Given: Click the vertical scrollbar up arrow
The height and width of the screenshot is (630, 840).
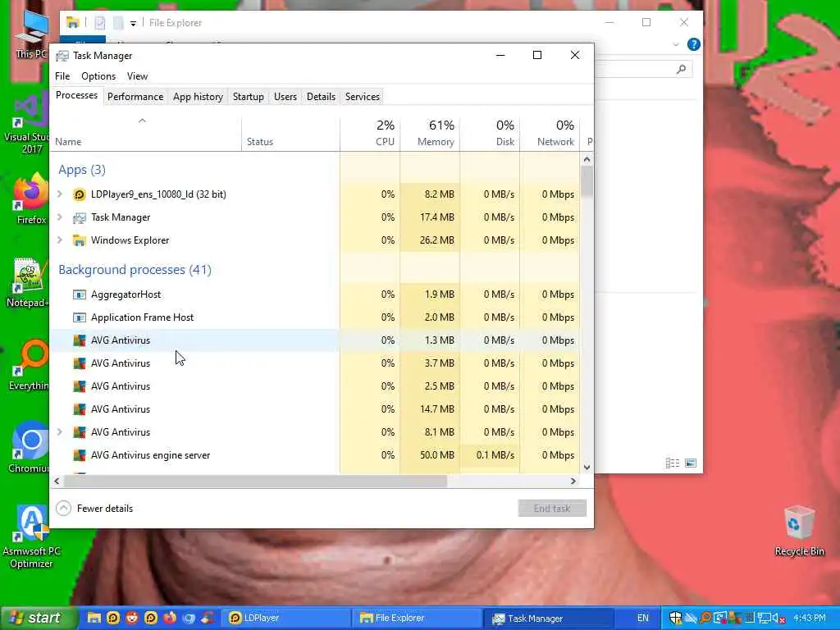Looking at the screenshot, I should click(587, 159).
